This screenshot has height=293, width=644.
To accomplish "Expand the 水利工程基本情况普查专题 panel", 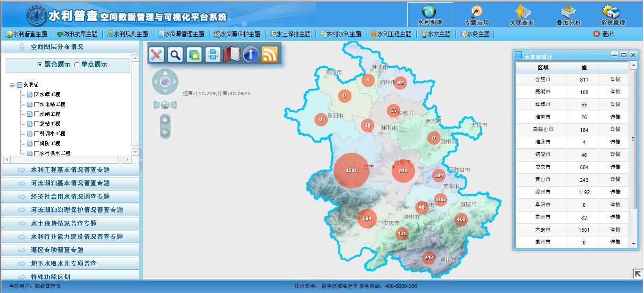I will [70, 170].
